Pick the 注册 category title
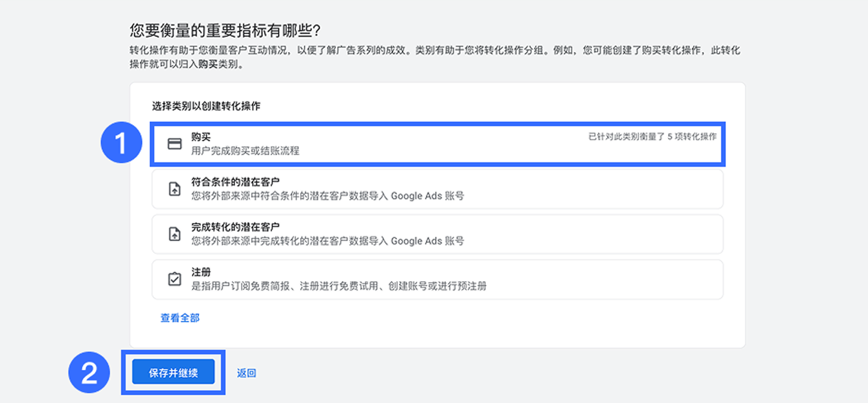 pos(201,272)
